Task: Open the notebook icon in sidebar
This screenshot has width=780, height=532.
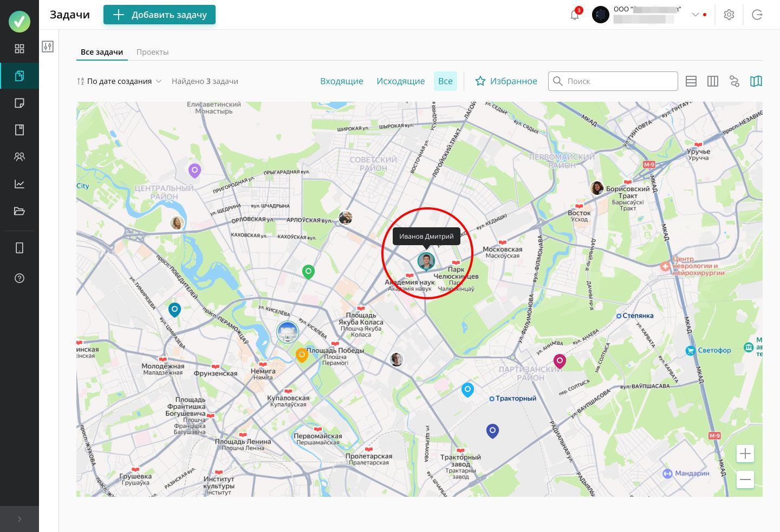Action: pos(19,130)
